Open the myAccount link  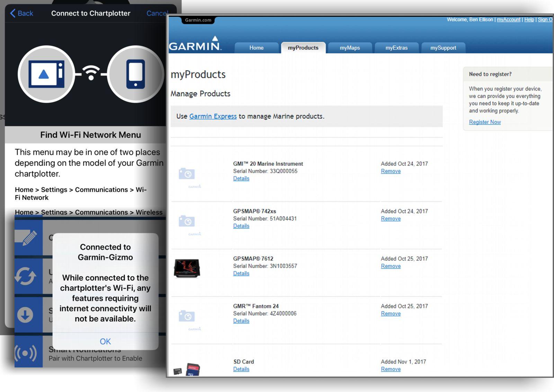tap(508, 20)
